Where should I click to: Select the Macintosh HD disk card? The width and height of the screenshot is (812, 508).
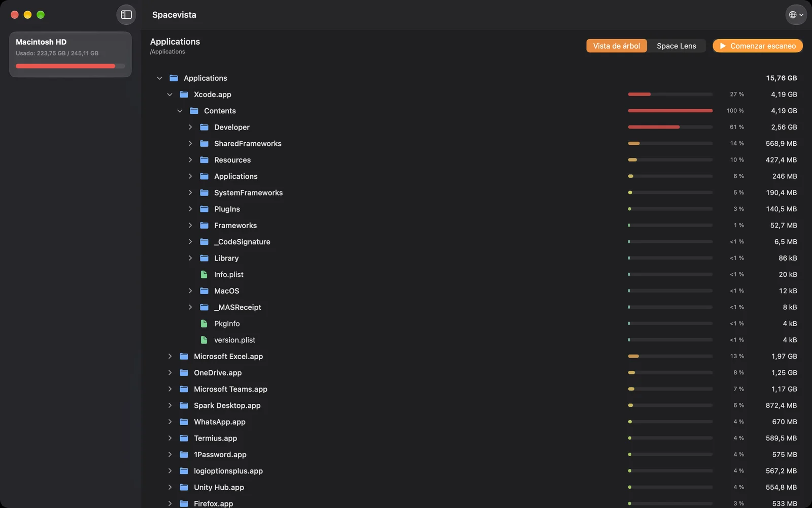click(71, 54)
